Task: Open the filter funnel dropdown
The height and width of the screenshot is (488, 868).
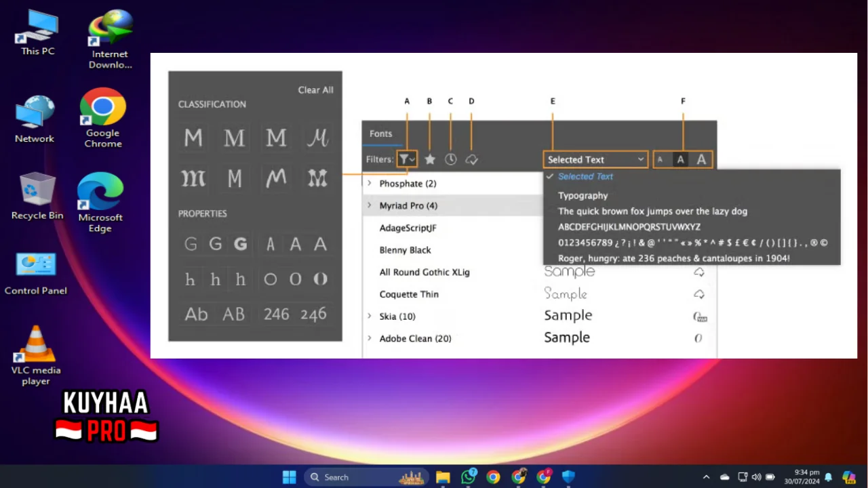Action: click(x=407, y=159)
